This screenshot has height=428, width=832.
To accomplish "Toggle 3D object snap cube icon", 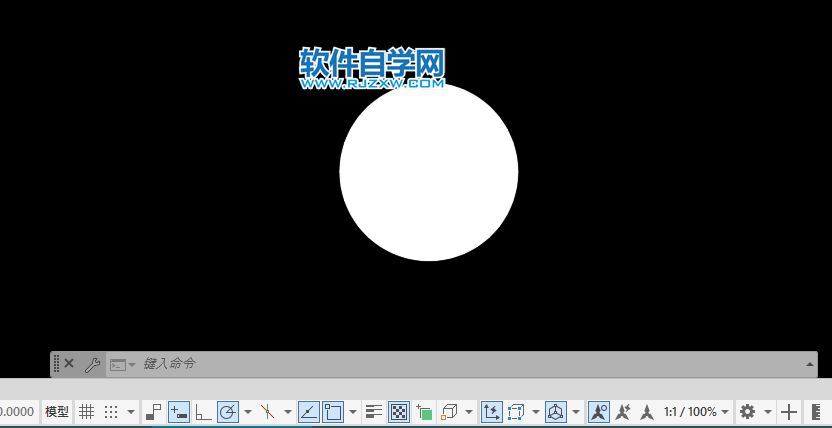I will coord(449,412).
